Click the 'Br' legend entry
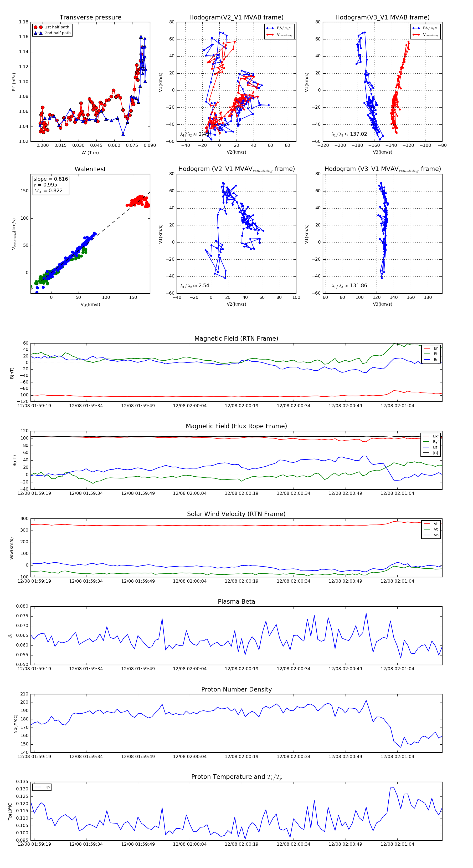473x868 pixels. 431,349
